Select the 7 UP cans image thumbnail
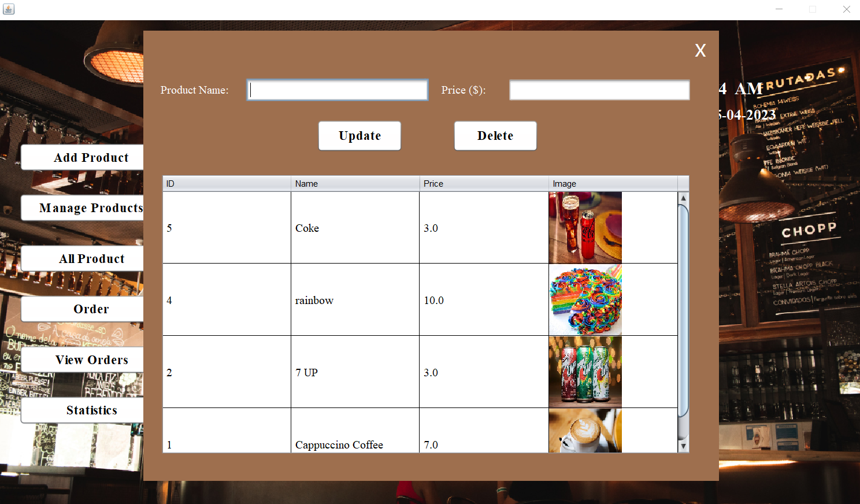 [585, 372]
